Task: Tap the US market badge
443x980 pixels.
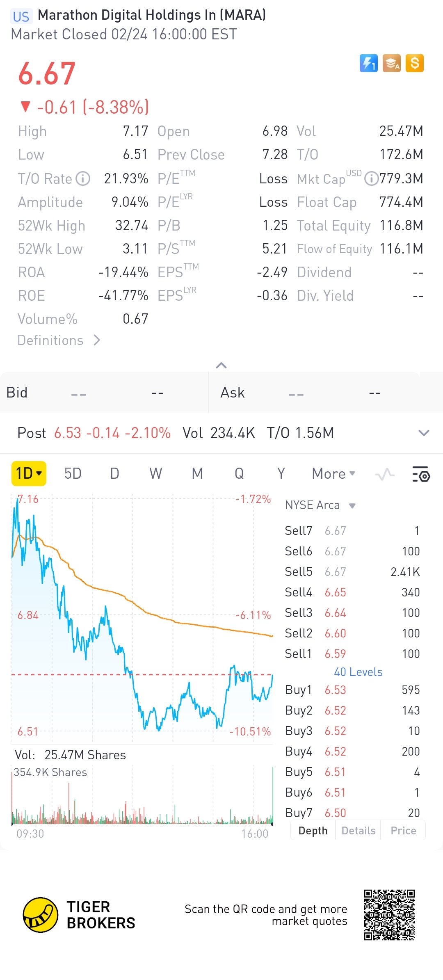Action: point(21,16)
